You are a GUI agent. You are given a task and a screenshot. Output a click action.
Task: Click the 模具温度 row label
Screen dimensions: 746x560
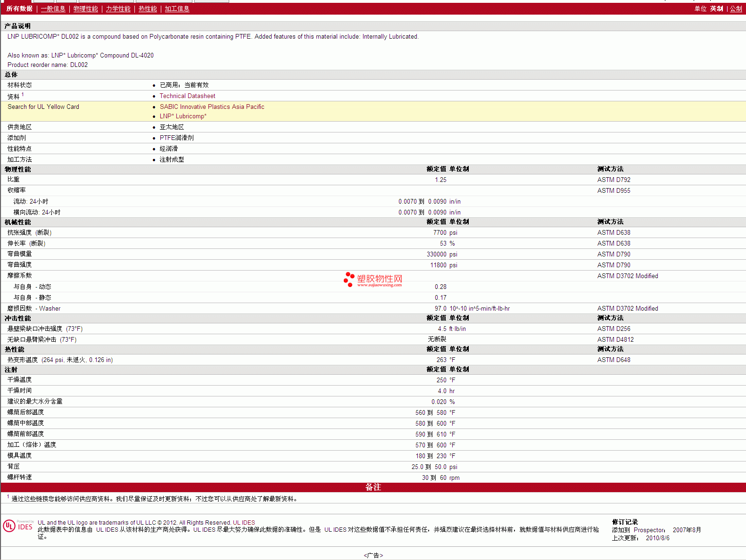[x=19, y=455]
